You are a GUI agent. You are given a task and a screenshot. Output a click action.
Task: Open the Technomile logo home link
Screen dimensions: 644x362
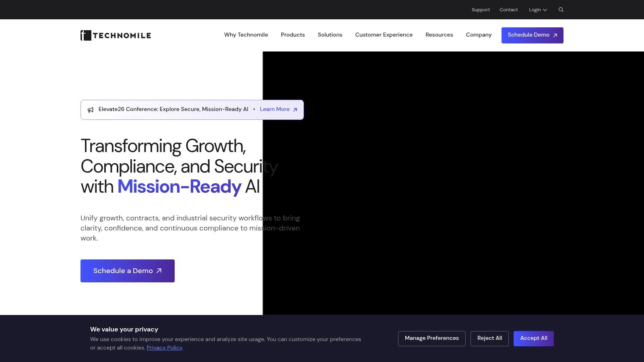[x=116, y=35]
